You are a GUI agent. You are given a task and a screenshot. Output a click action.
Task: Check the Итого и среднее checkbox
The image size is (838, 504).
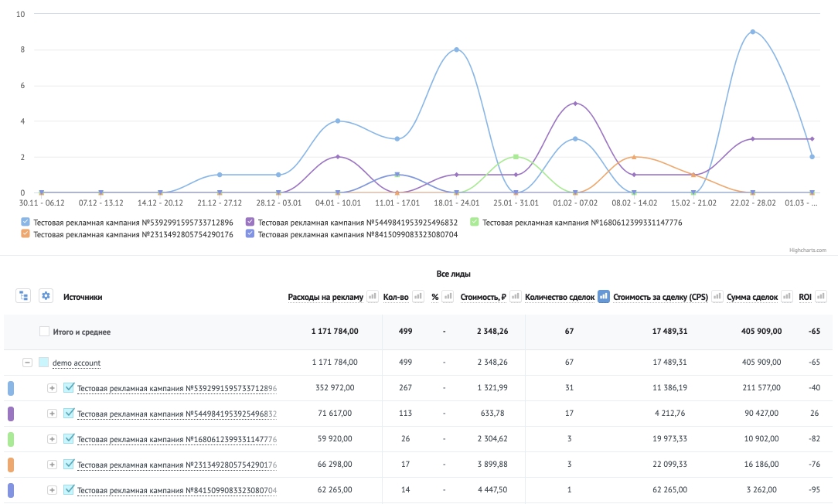[44, 332]
